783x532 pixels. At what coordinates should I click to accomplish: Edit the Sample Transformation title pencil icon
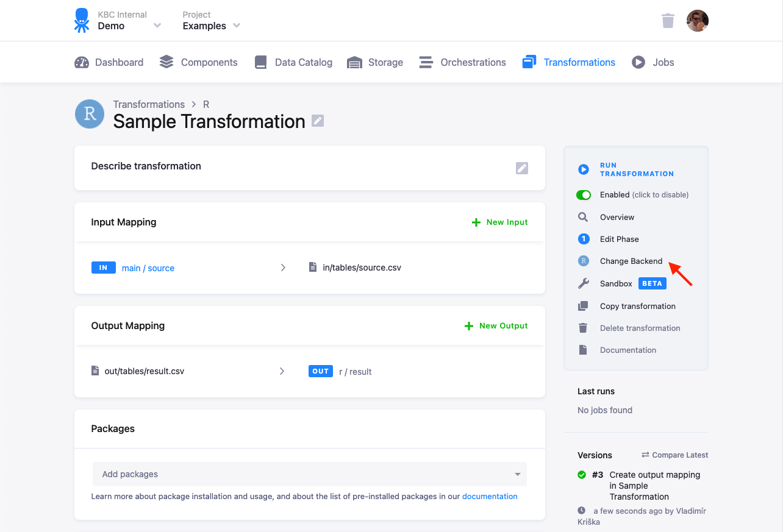coord(318,121)
